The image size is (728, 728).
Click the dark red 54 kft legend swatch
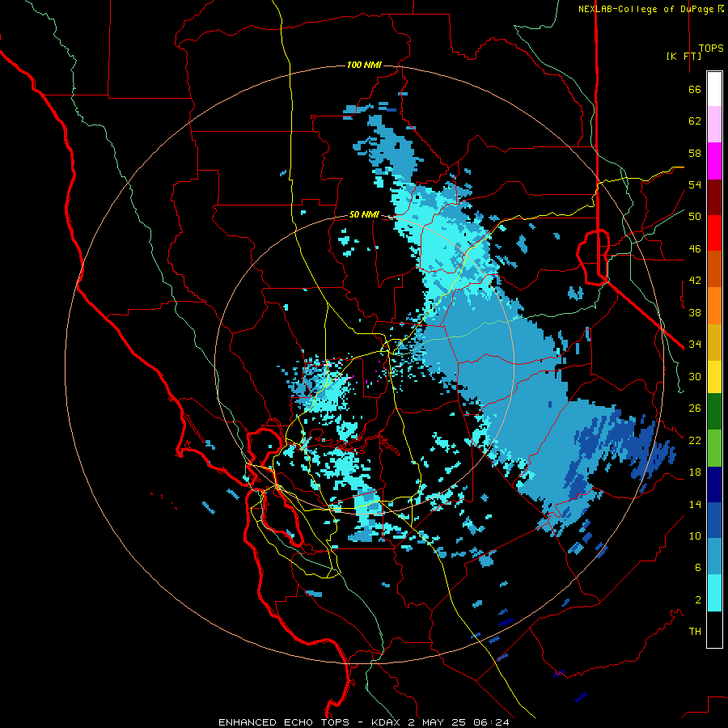(714, 197)
